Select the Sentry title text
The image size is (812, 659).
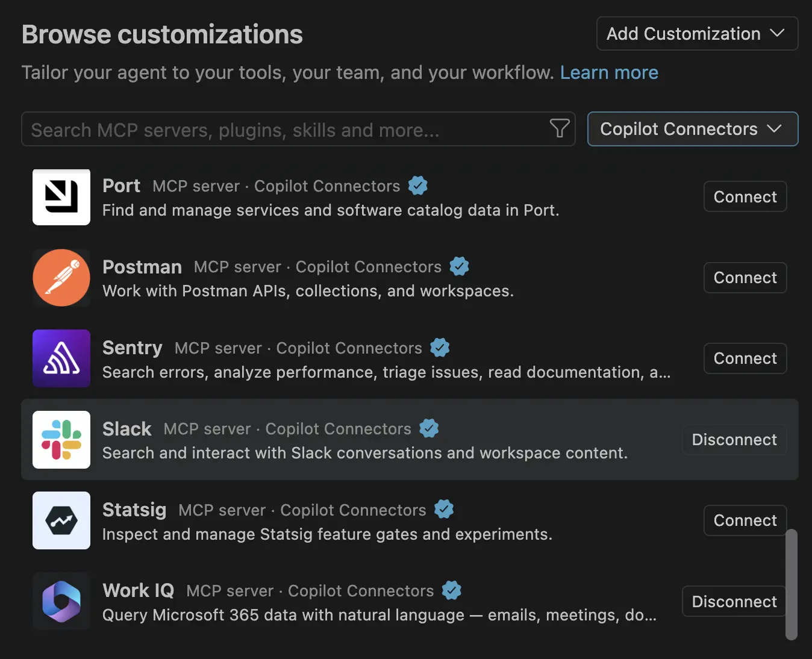[x=133, y=348]
